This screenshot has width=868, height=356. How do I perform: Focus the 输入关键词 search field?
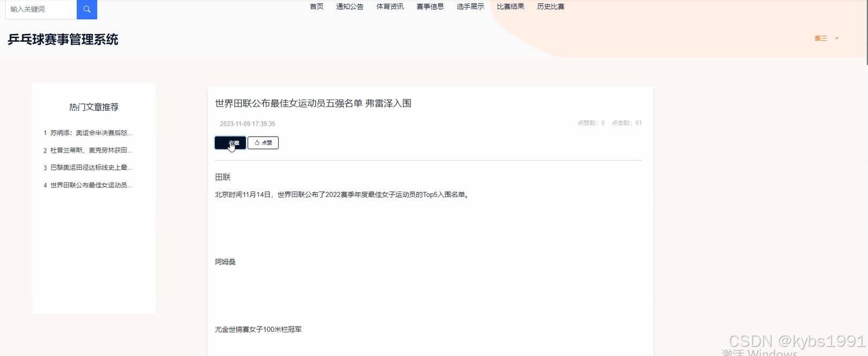coord(41,9)
